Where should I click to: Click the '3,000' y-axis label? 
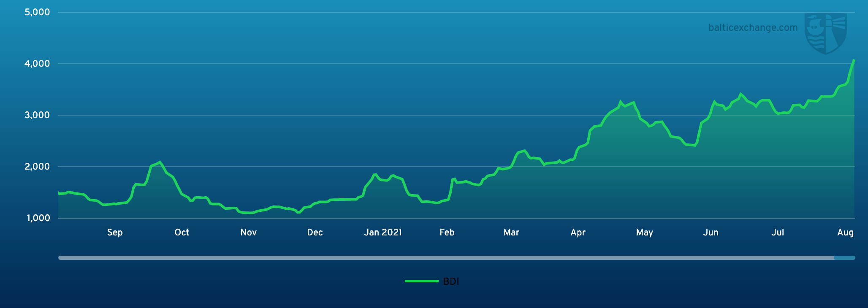(37, 115)
